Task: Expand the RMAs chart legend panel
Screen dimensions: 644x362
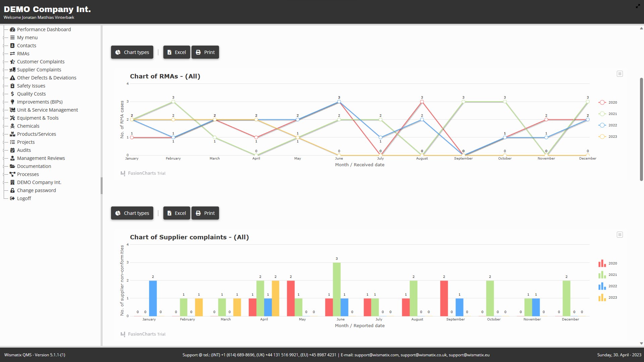Action: pos(620,74)
